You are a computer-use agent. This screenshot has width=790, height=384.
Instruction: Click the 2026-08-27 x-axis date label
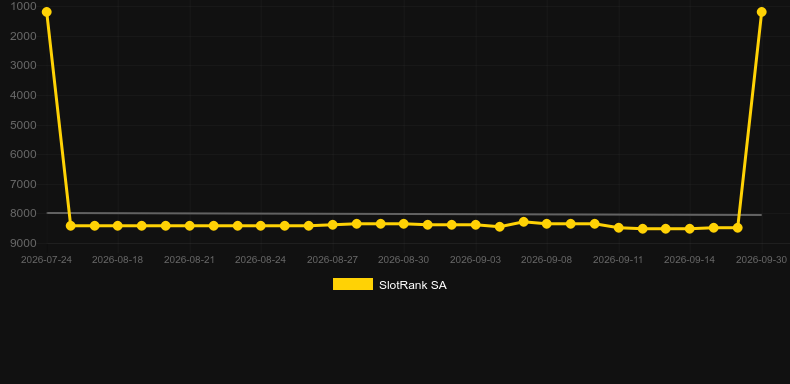333,260
